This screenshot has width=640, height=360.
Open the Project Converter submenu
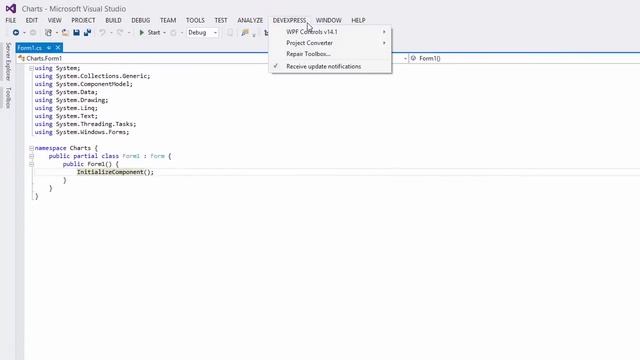(330, 43)
